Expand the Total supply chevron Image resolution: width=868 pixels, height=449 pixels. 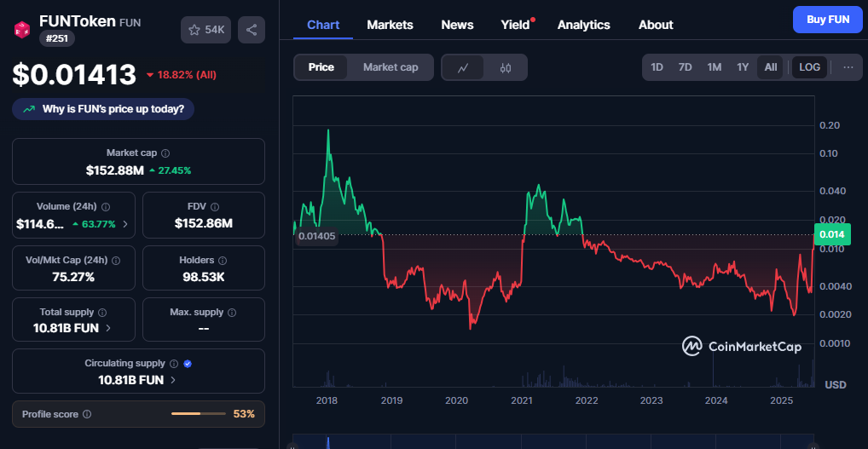108,328
